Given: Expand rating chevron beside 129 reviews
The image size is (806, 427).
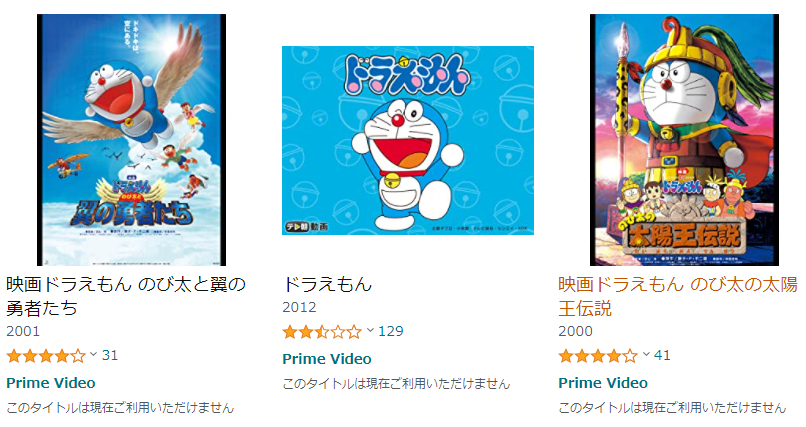Looking at the screenshot, I should coord(370,330).
